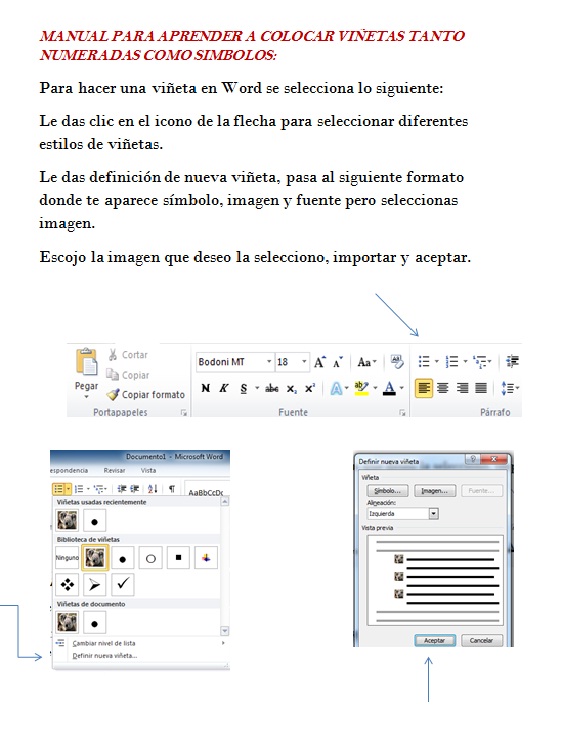Viewport: 562px width, 740px height.
Task: Select align right in Párrafo group
Action: (x=462, y=388)
